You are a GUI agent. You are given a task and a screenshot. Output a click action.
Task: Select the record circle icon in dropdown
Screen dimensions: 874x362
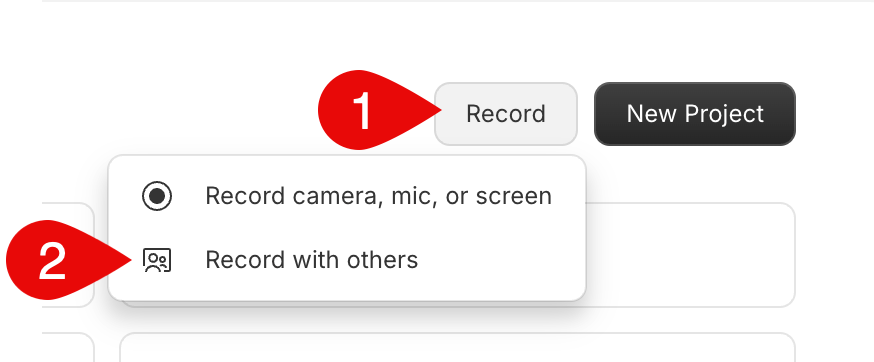click(157, 196)
